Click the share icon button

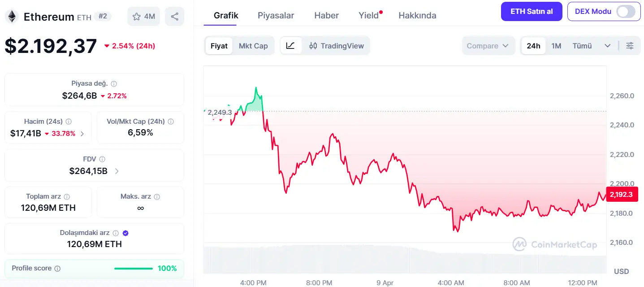tap(175, 17)
